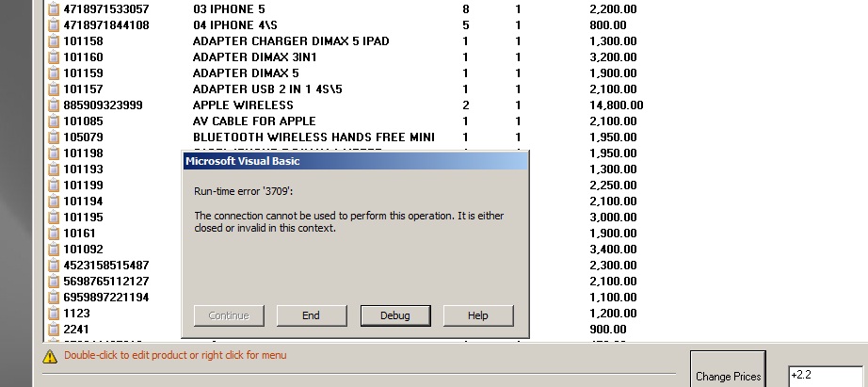Viewport: 868px width, 387px height.
Task: Click the price 14,800.00
Action: (x=617, y=105)
